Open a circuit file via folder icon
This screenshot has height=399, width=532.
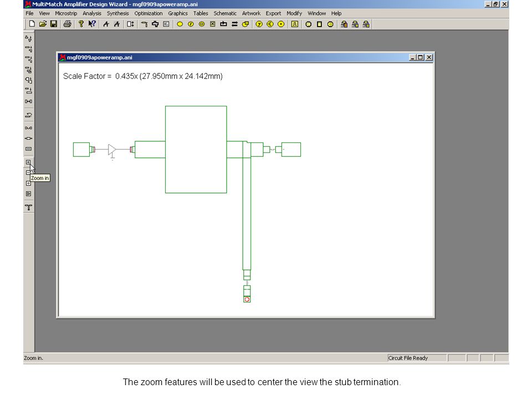(43, 24)
